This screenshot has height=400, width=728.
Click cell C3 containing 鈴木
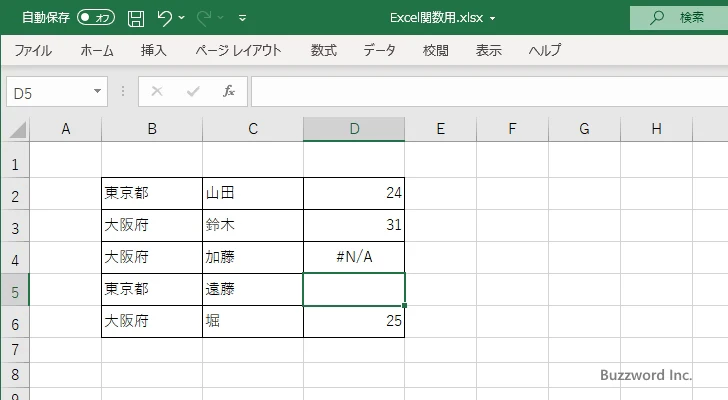click(253, 226)
